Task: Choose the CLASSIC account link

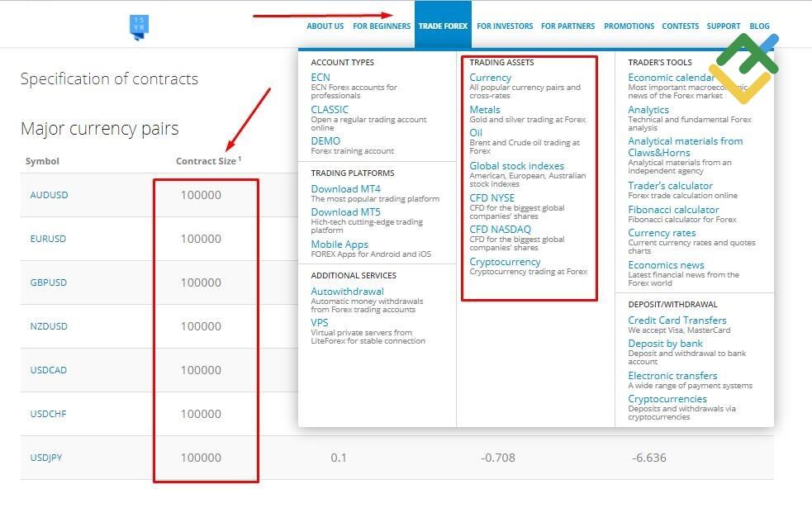Action: [330, 110]
